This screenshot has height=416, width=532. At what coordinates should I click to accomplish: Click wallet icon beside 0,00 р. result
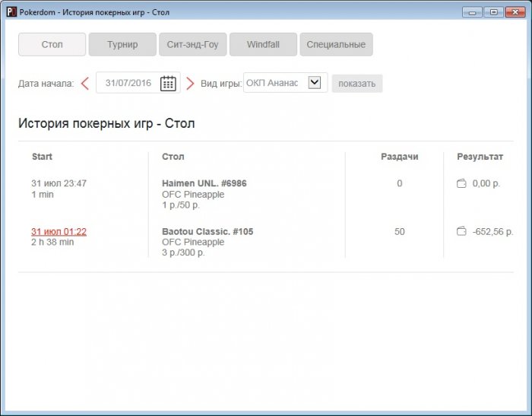pos(461,183)
